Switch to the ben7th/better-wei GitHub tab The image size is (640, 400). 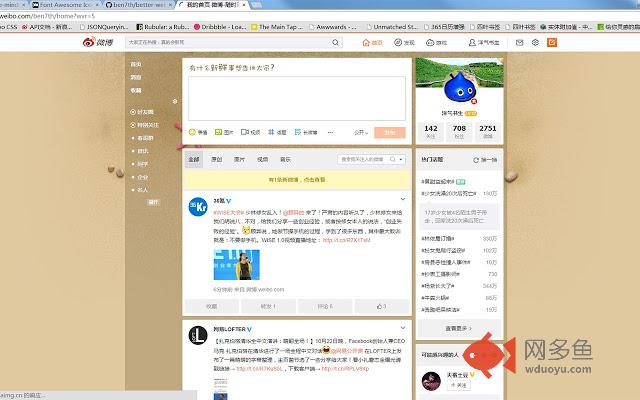138,5
